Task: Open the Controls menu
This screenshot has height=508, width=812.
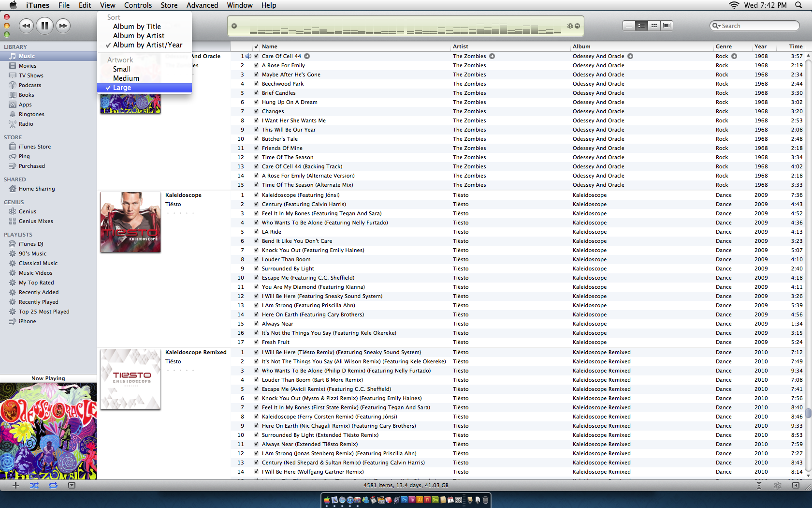Action: click(x=138, y=5)
